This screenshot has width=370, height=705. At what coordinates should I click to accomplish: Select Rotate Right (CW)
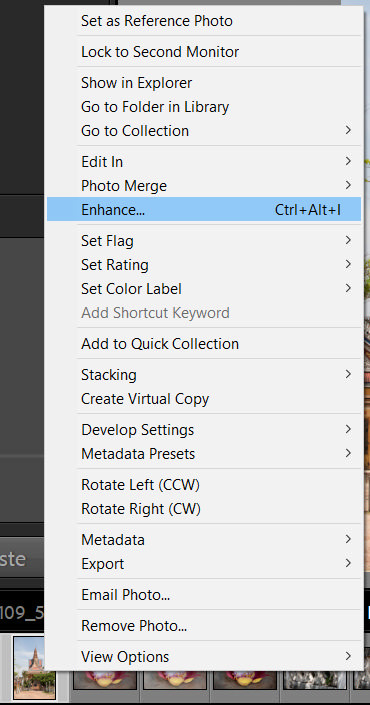click(204, 509)
